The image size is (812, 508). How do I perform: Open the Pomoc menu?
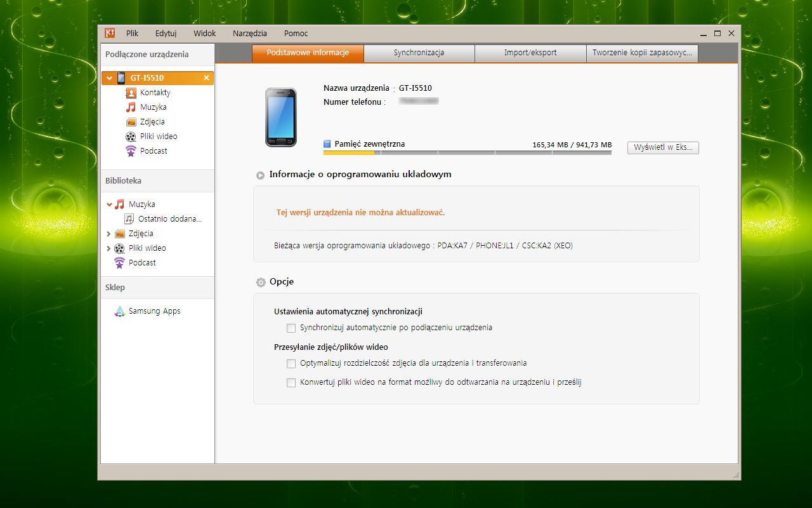point(296,34)
